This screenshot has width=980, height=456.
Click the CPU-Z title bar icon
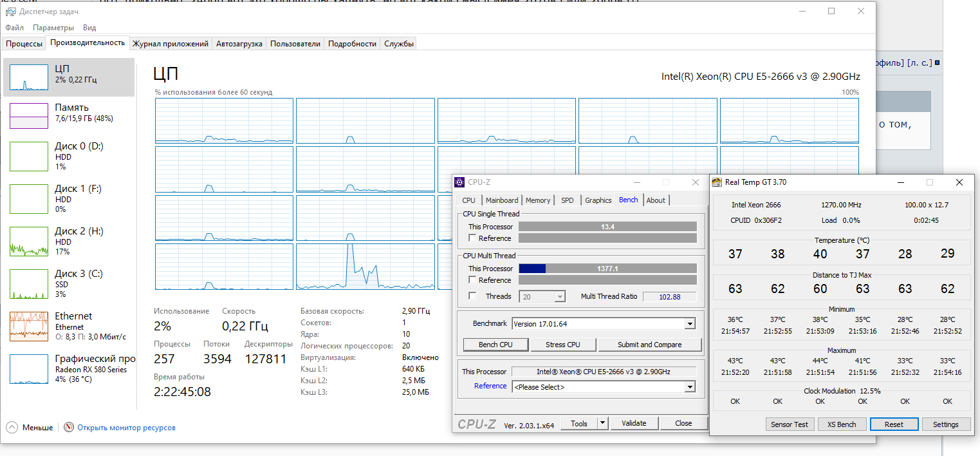tap(460, 182)
